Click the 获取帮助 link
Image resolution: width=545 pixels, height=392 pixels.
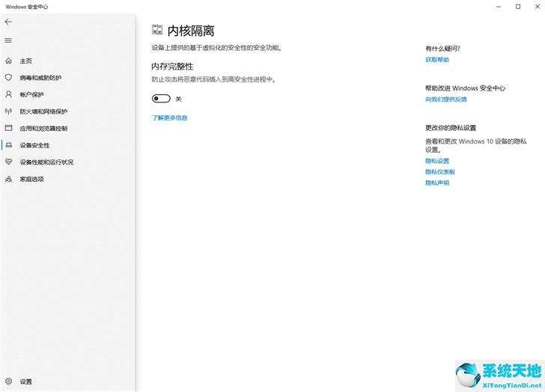tap(437, 60)
